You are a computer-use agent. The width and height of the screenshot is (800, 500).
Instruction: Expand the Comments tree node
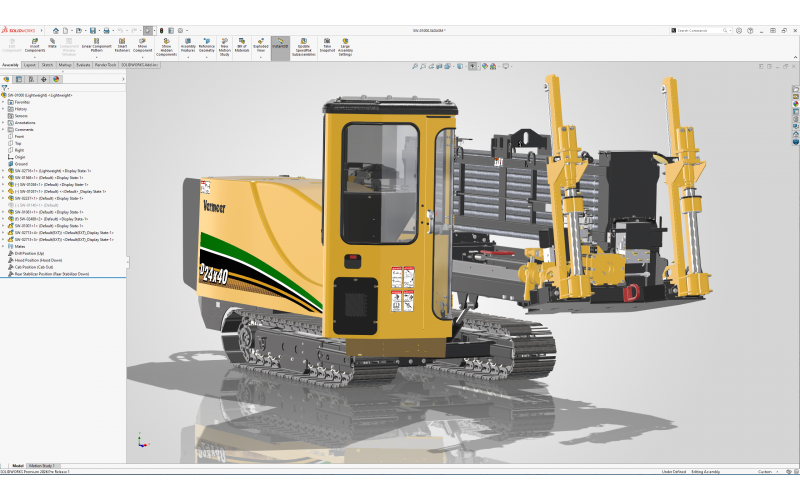click(3, 130)
